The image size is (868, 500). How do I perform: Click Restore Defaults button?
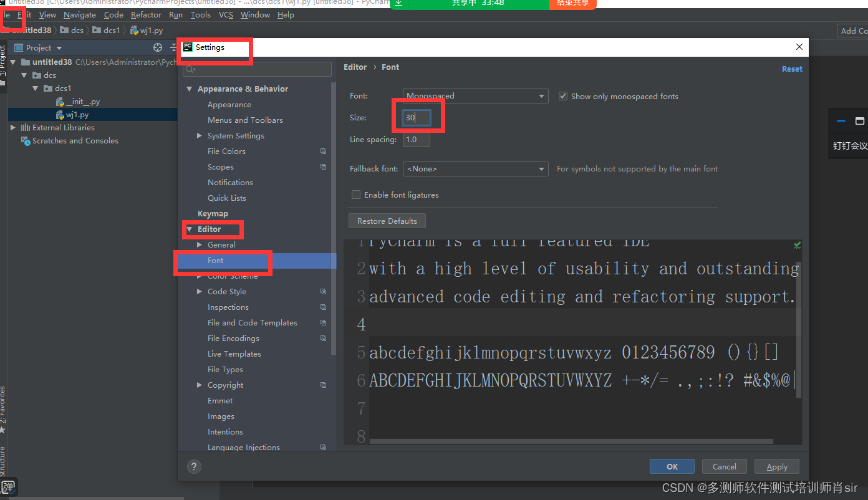pyautogui.click(x=387, y=221)
